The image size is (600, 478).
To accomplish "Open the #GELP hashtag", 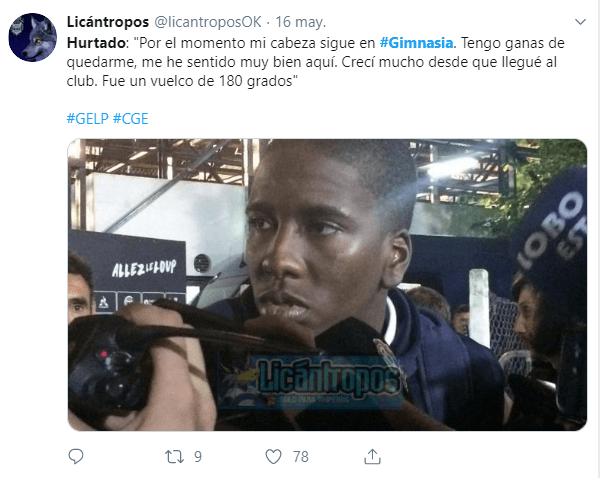I will pyautogui.click(x=88, y=119).
